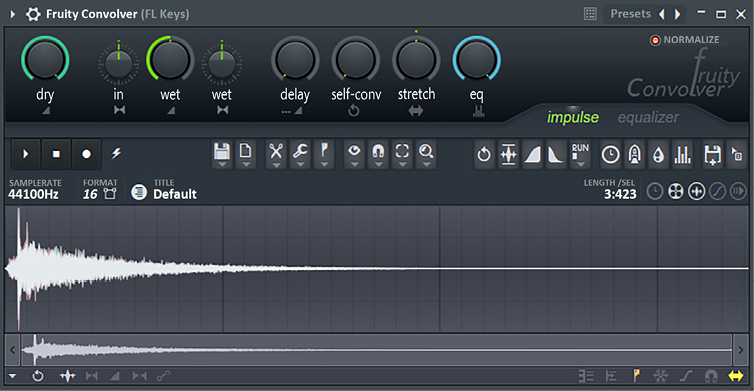Screen dimensions: 754x391
Task: Click the sample properties icon beside Title
Action: coord(139,192)
